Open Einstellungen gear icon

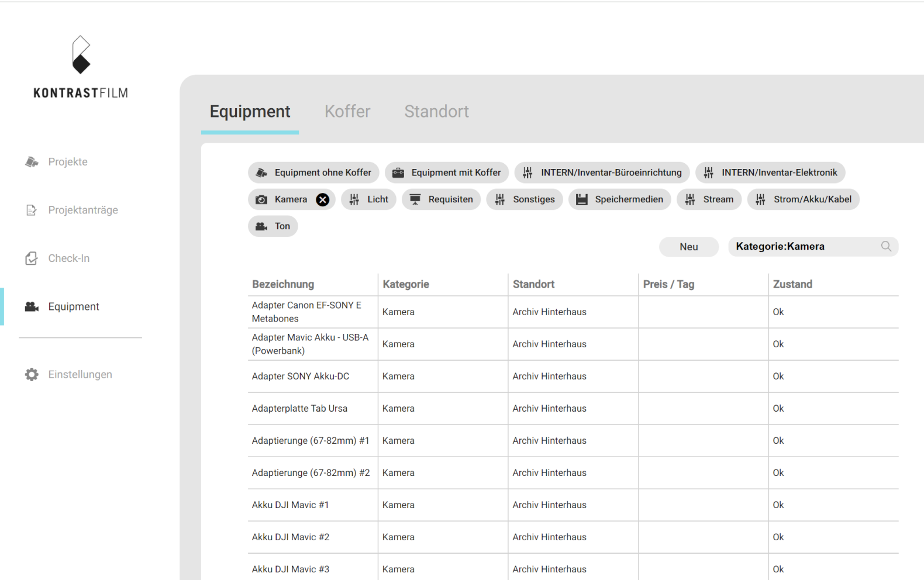click(x=32, y=375)
